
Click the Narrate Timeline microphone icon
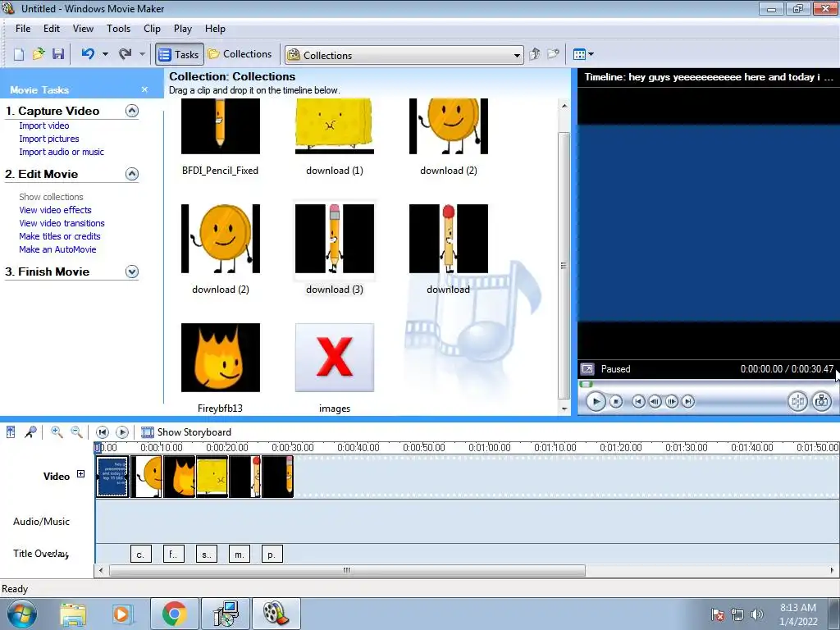(30, 431)
